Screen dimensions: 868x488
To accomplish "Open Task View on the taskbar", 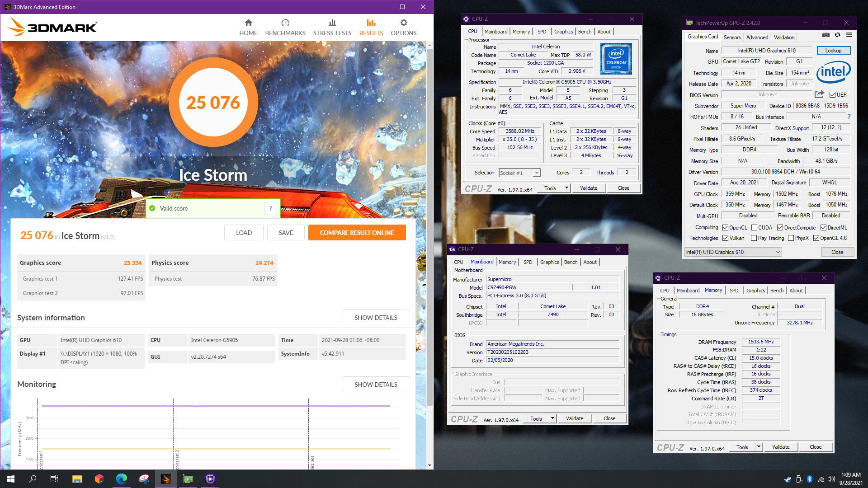I will click(54, 479).
